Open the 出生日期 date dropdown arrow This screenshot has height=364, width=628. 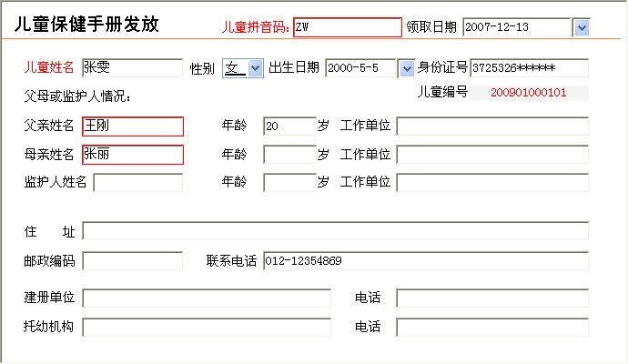pos(407,68)
